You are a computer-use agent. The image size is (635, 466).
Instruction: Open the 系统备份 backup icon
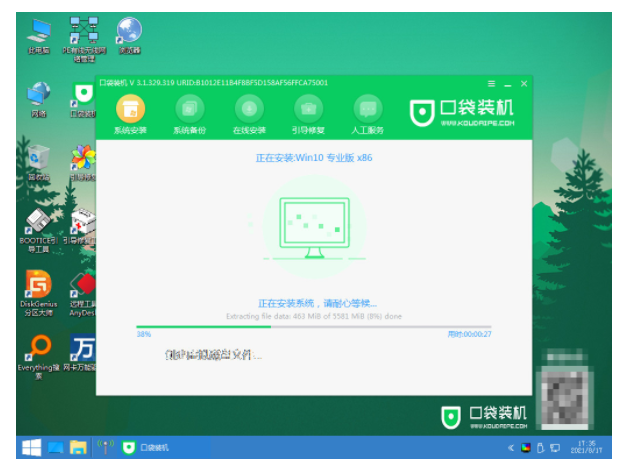tap(190, 109)
